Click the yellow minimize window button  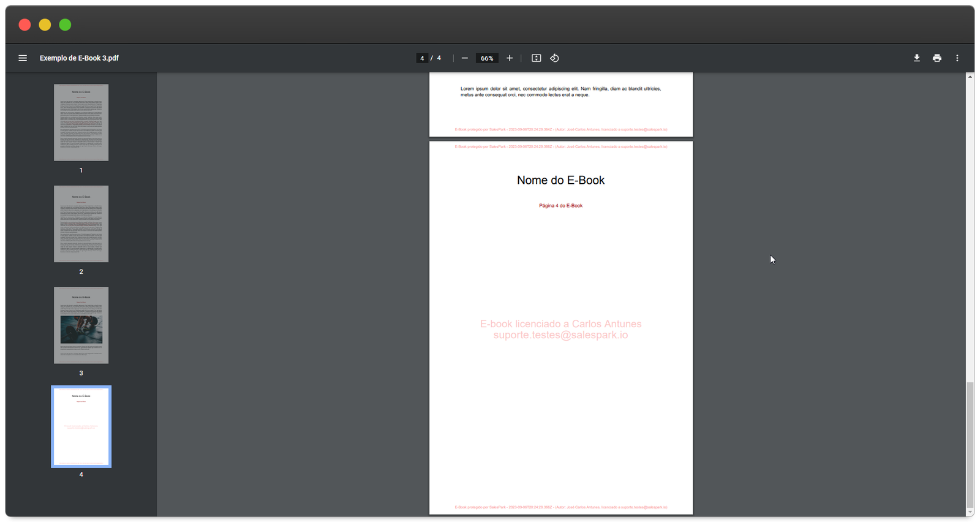45,25
